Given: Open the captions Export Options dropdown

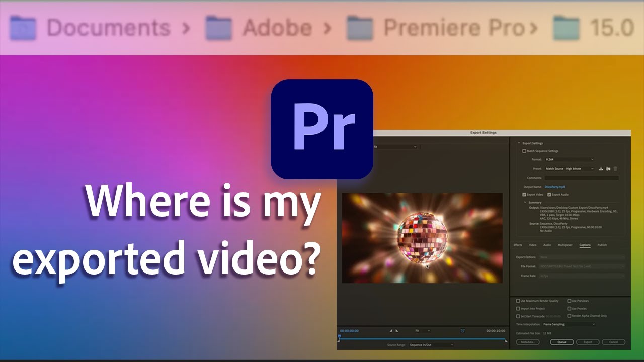Looking at the screenshot, I should 582,257.
